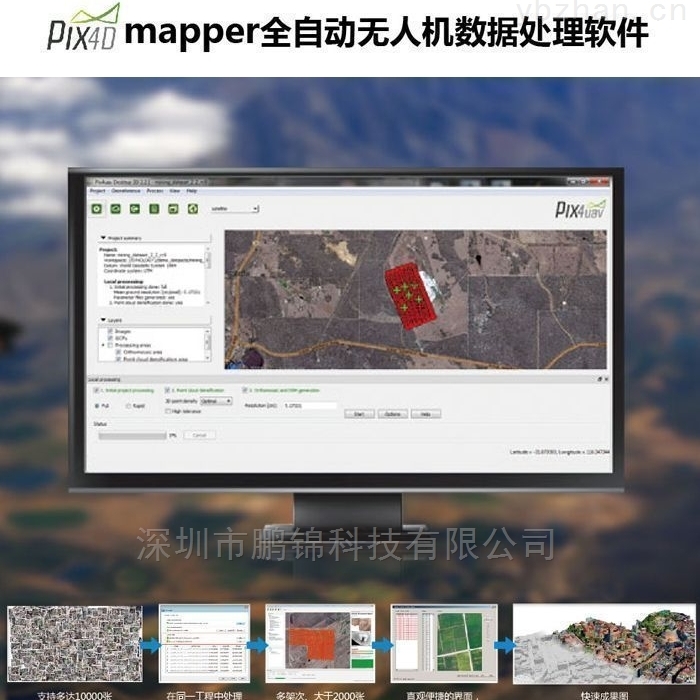Open the Help menu

[192, 191]
